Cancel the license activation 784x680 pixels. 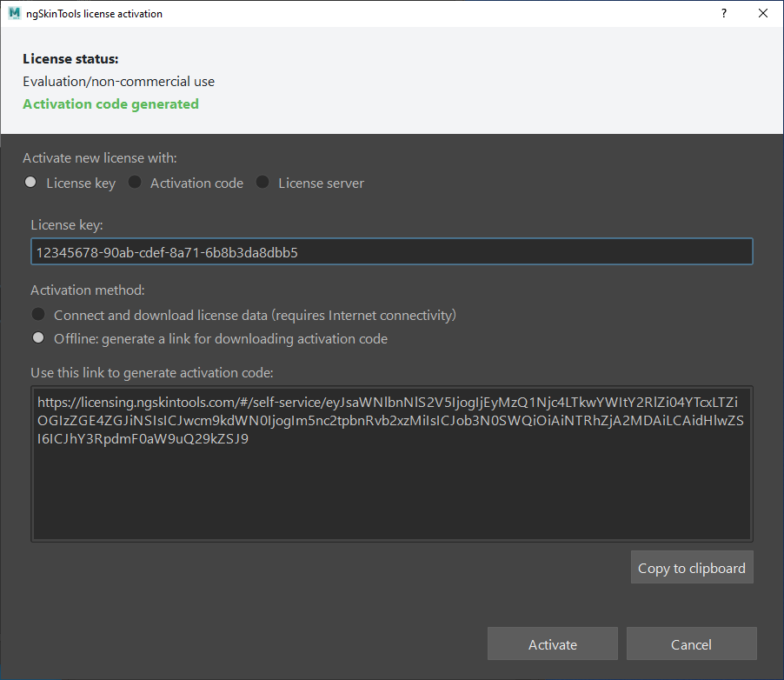coord(692,644)
